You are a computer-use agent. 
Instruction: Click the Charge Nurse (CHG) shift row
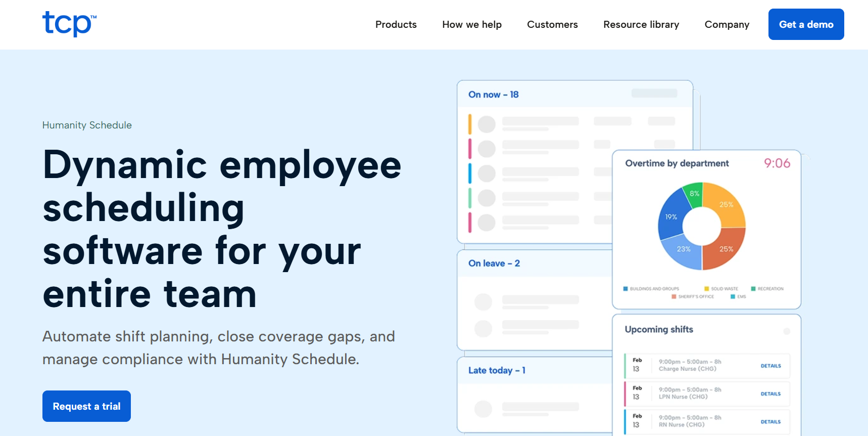[x=707, y=366]
